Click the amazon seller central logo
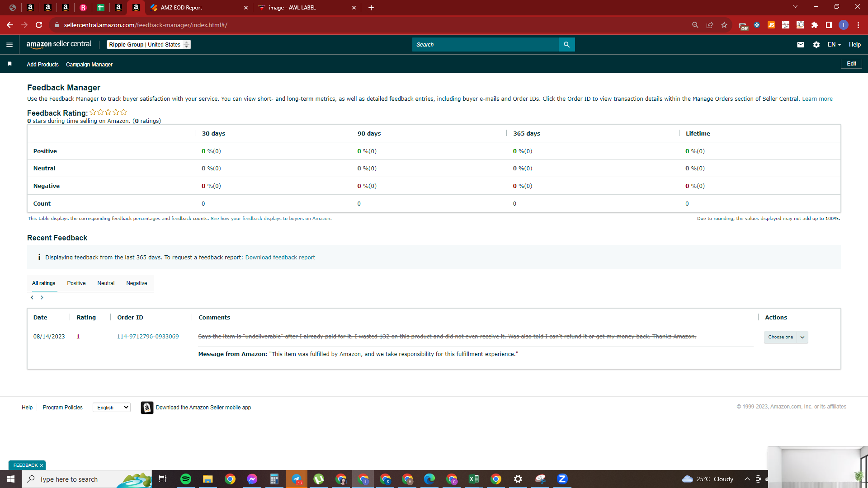This screenshot has height=488, width=868. click(x=59, y=44)
